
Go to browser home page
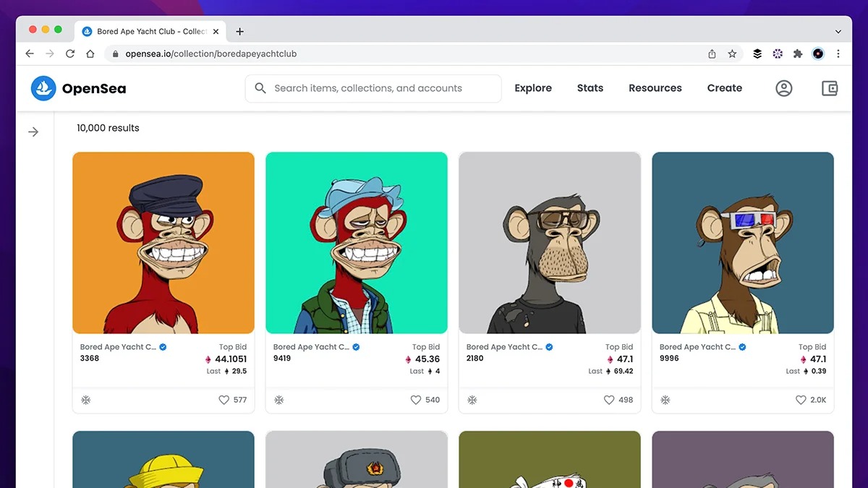pos(90,53)
